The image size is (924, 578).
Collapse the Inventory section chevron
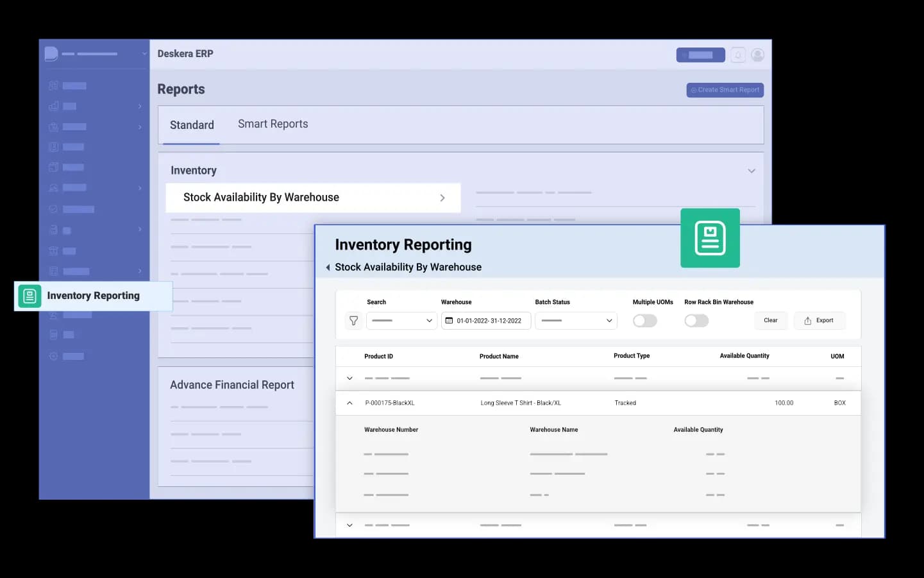pyautogui.click(x=752, y=171)
